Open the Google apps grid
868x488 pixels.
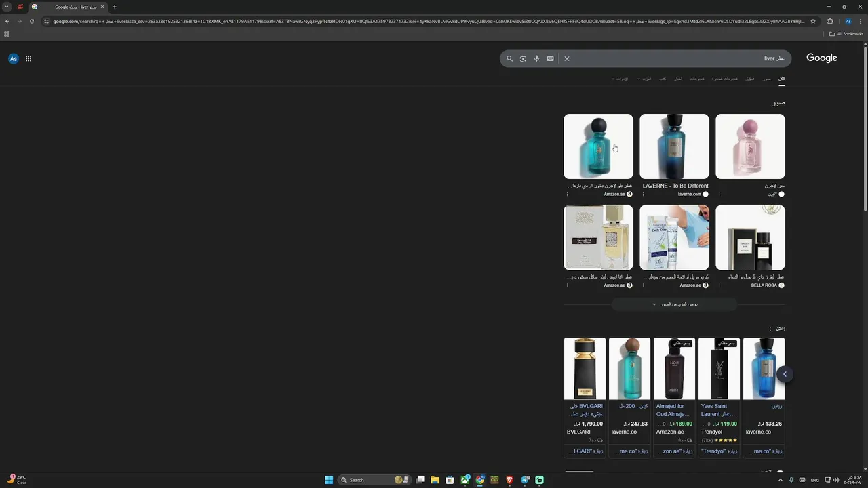(28, 58)
